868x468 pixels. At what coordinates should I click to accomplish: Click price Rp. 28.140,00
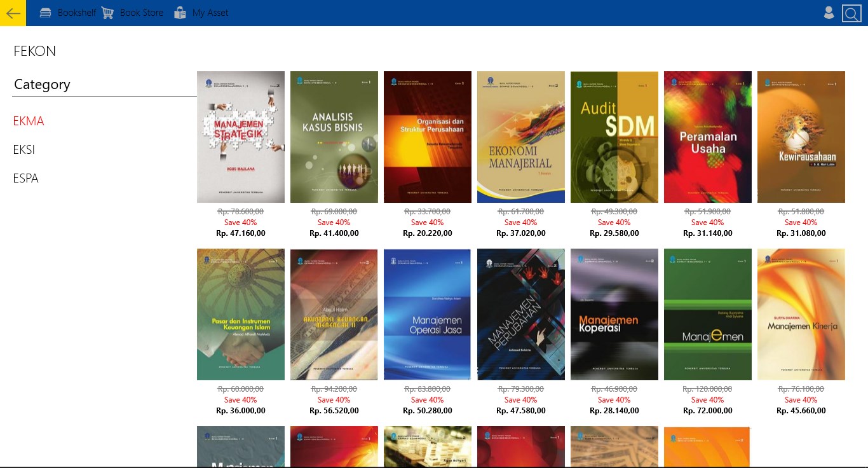tap(614, 411)
